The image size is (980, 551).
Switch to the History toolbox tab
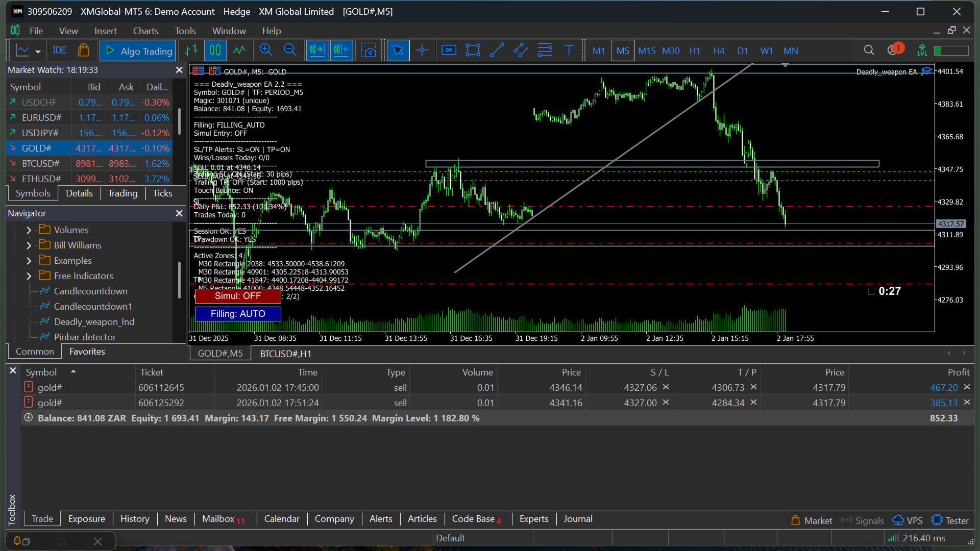(x=135, y=519)
